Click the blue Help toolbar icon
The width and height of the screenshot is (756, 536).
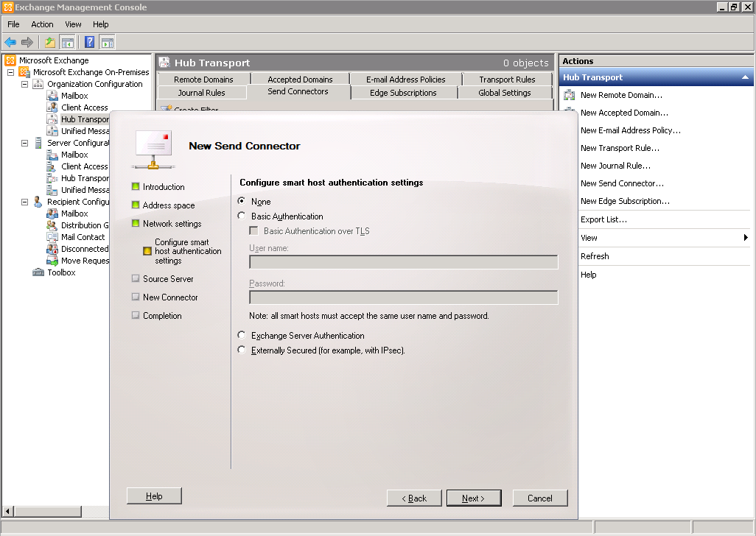[x=89, y=43]
